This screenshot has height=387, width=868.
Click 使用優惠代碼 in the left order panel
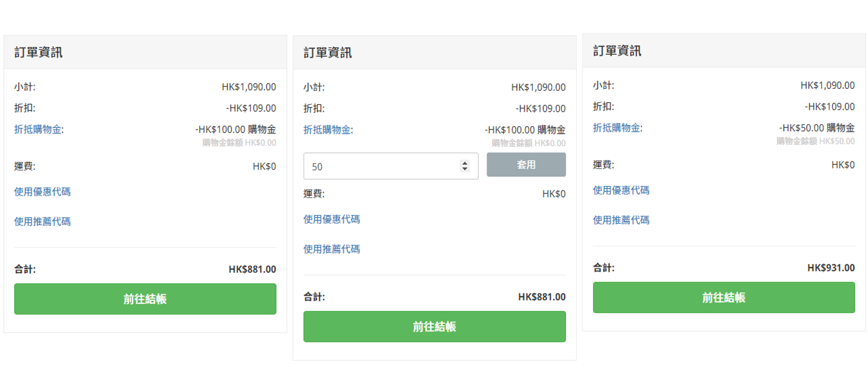(42, 192)
